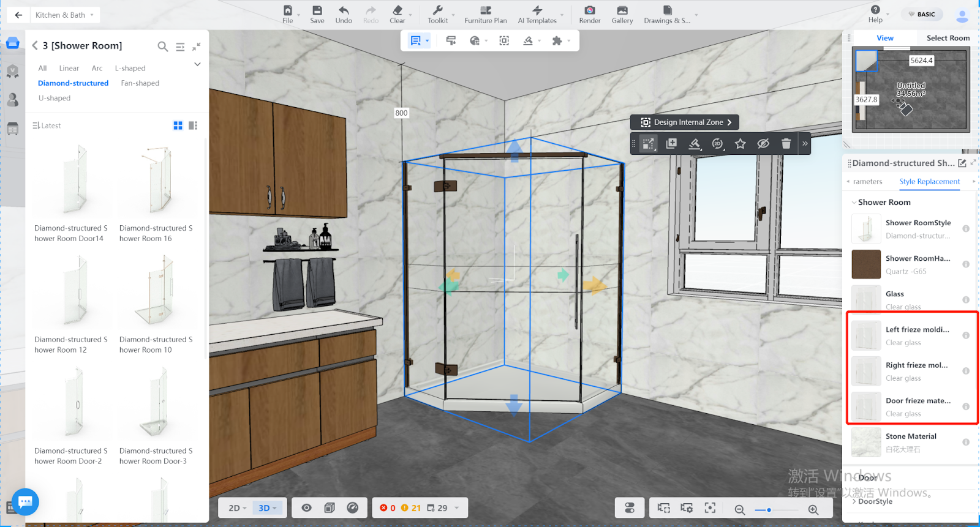This screenshot has width=980, height=527.
Task: Click the brown Shower Room hardware swatch
Action: tap(866, 264)
